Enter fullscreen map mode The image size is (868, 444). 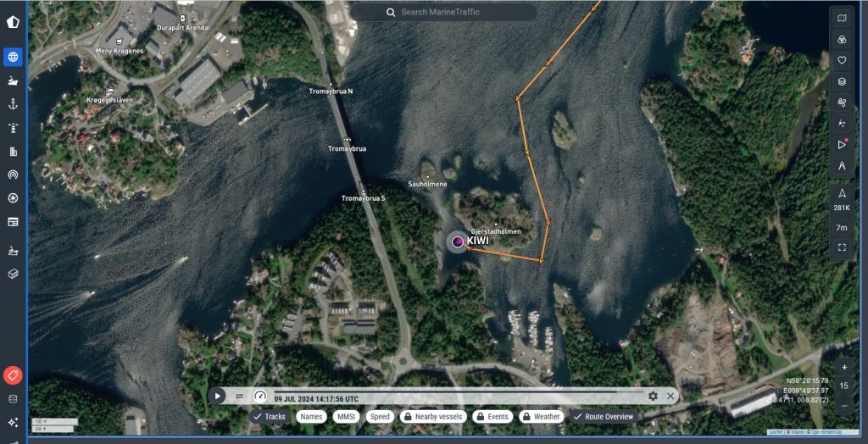(842, 247)
